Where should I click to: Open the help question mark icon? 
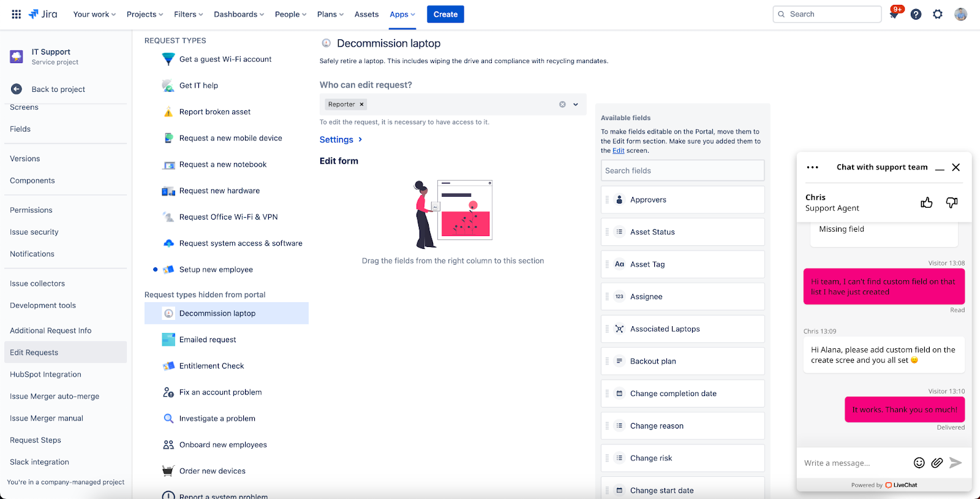(916, 14)
